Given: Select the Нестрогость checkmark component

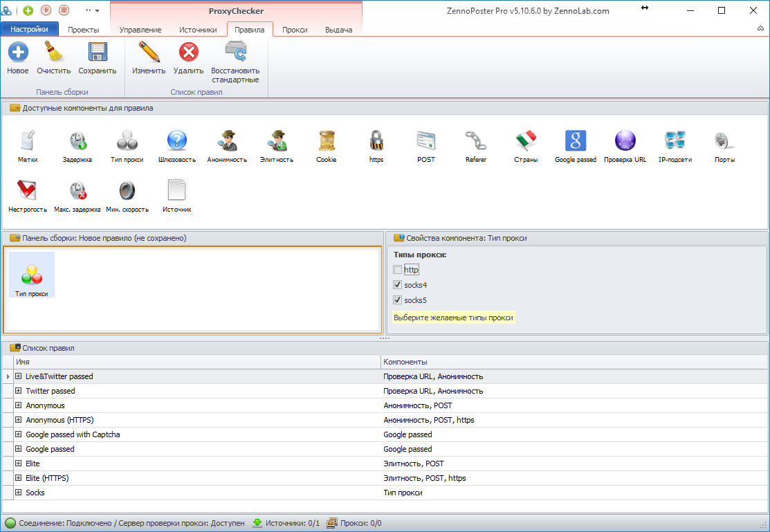Looking at the screenshot, I should pyautogui.click(x=28, y=191).
